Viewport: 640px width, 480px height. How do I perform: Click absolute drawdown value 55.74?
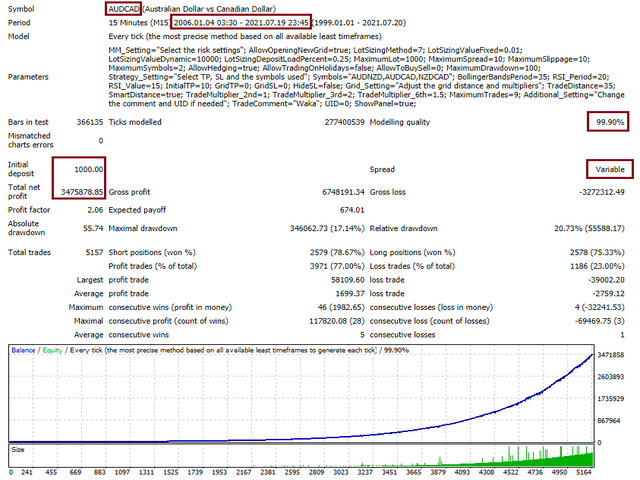point(93,228)
